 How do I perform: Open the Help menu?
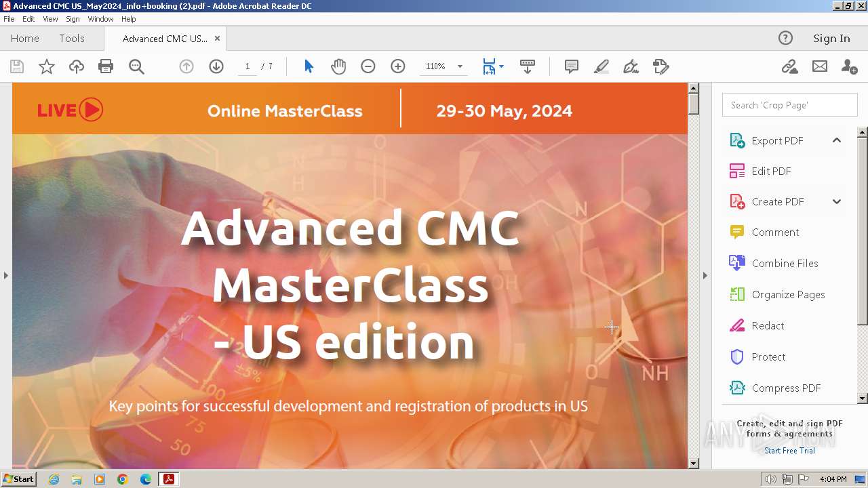point(129,19)
